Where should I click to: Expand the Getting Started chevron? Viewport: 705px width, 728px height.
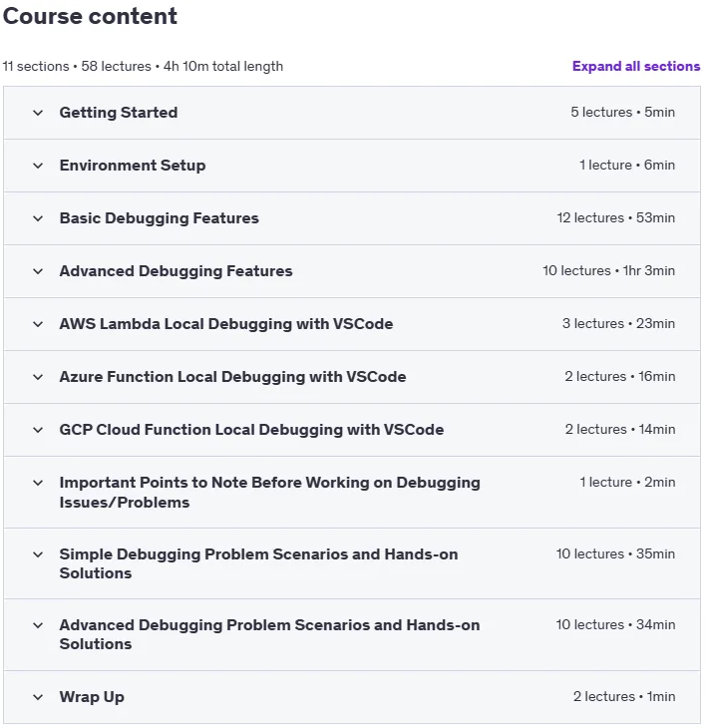(x=38, y=113)
